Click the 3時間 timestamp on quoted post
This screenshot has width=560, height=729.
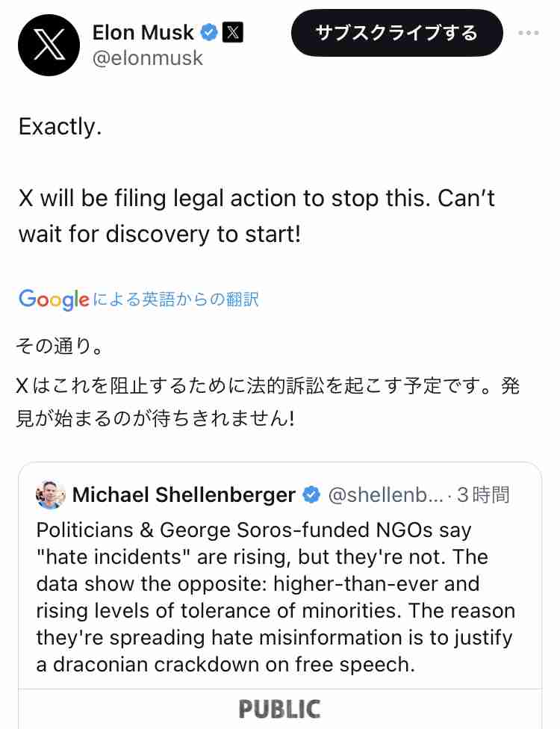click(483, 494)
